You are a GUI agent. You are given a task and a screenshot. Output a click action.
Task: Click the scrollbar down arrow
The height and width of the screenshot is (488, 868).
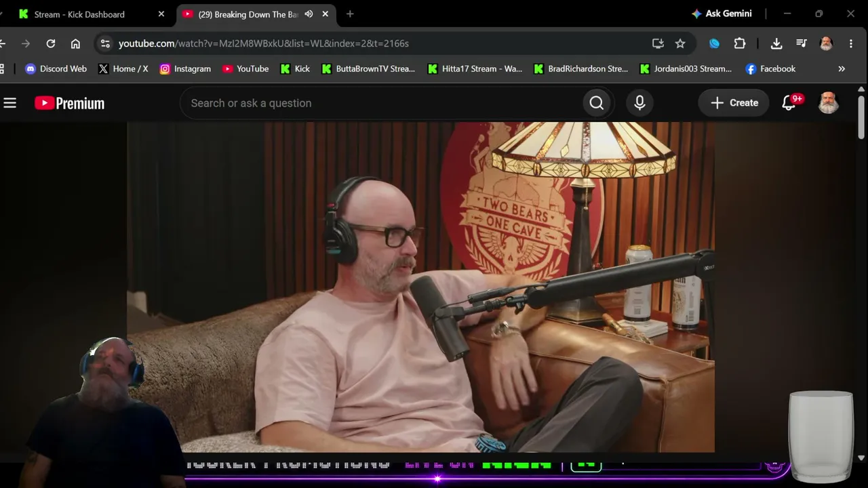(861, 457)
